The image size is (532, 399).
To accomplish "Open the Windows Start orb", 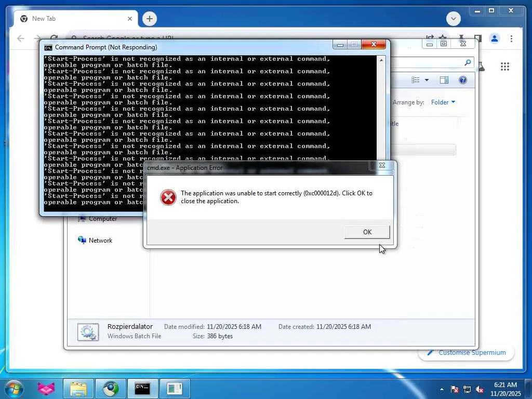I will pyautogui.click(x=14, y=389).
